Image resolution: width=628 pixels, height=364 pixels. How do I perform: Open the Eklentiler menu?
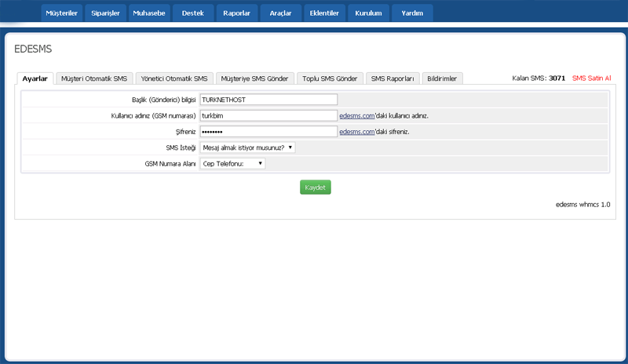(324, 13)
